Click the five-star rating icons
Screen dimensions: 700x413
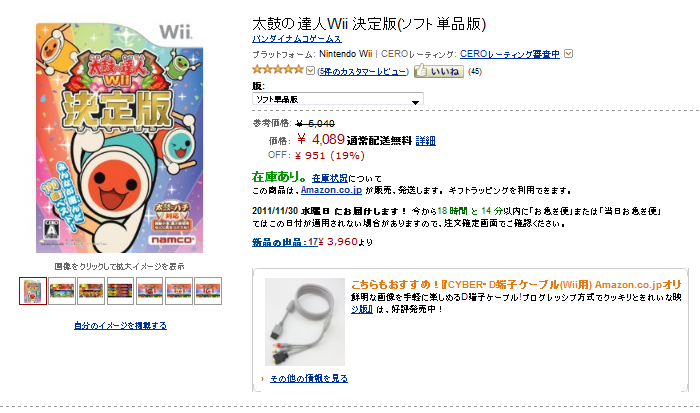[278, 70]
